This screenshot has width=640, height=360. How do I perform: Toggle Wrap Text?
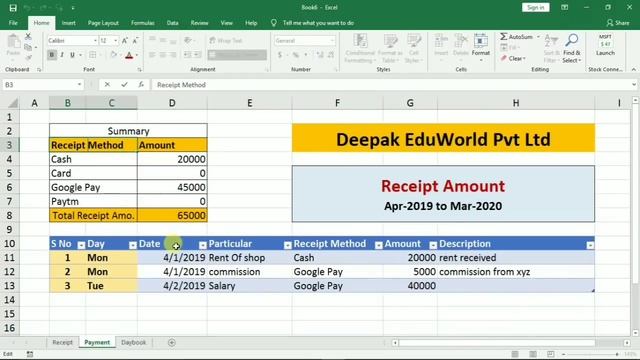tap(226, 40)
